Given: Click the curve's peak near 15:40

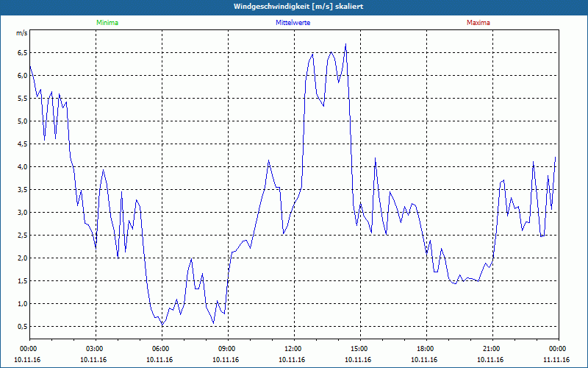Looking at the screenshot, I should coord(375,158).
